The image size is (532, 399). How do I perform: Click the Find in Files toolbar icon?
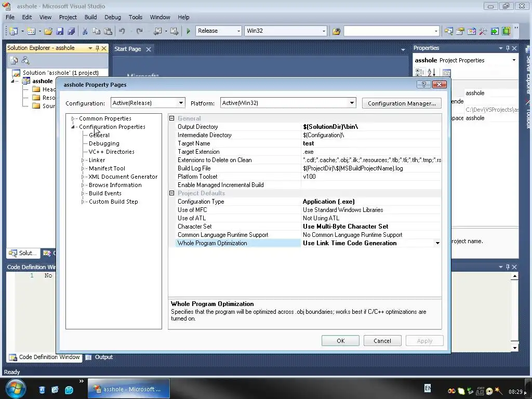click(336, 31)
